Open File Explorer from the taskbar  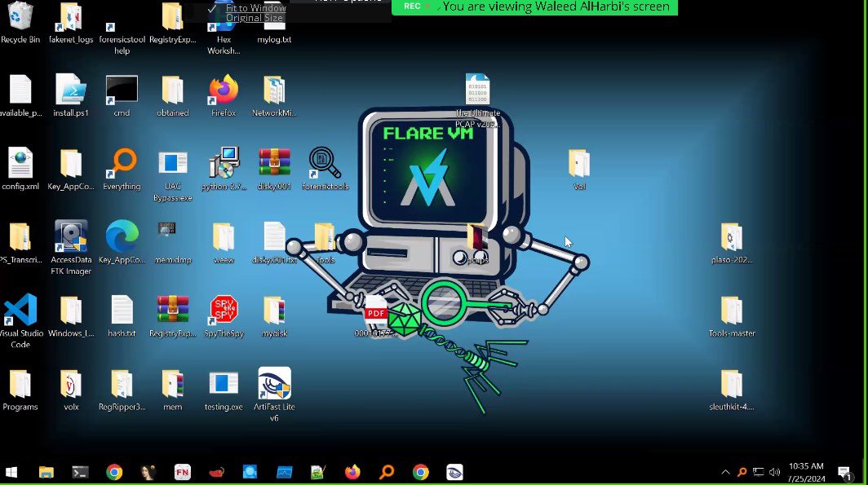46,472
